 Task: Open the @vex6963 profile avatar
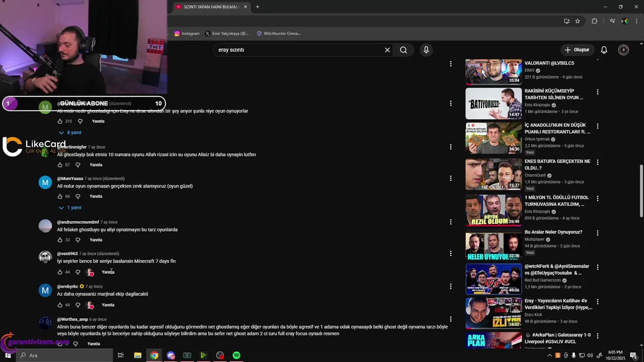(x=45, y=257)
